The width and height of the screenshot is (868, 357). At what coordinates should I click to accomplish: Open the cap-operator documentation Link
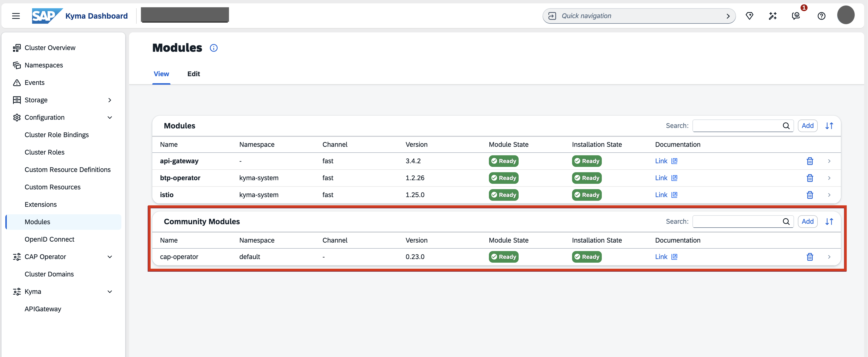(x=661, y=257)
